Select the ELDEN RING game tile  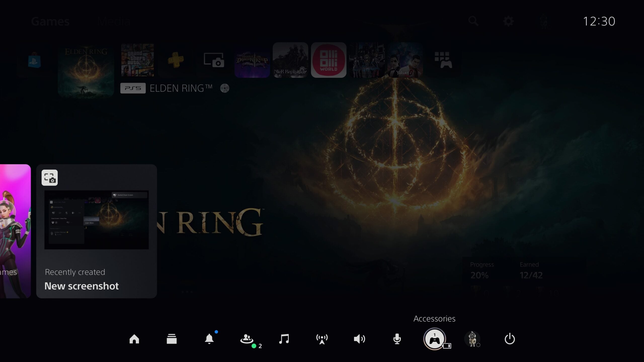coord(86,70)
